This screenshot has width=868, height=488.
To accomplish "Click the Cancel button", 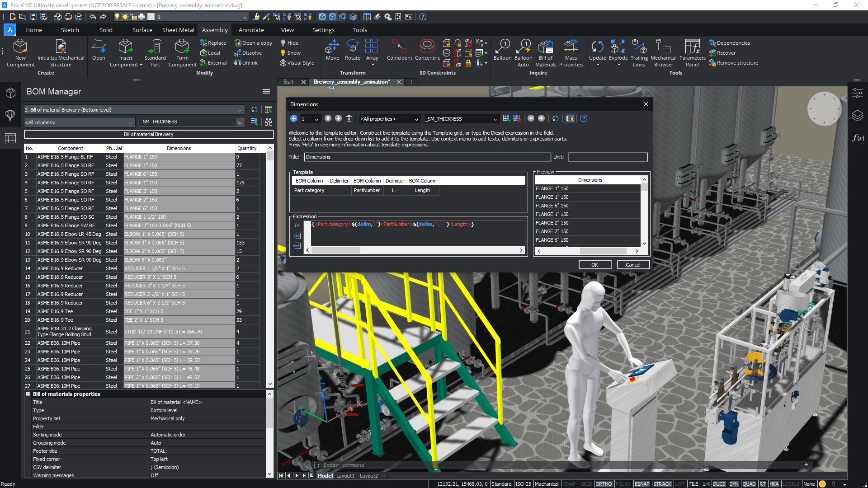I will coord(633,265).
